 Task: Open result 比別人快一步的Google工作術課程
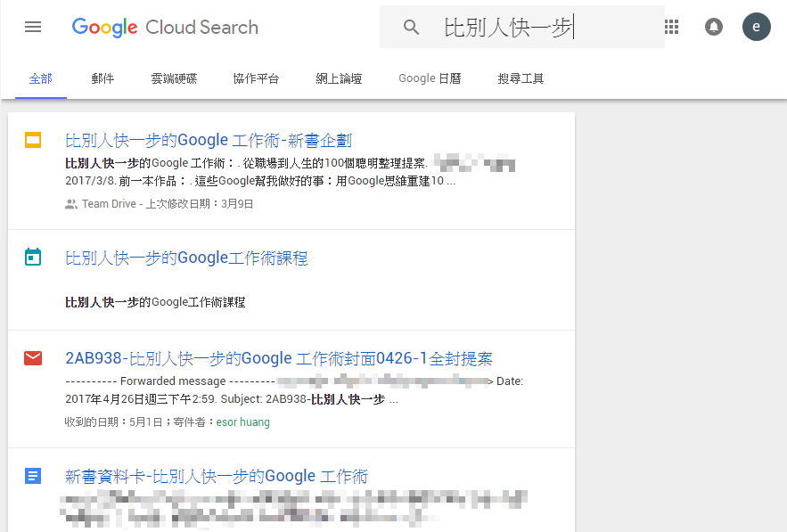(x=186, y=258)
